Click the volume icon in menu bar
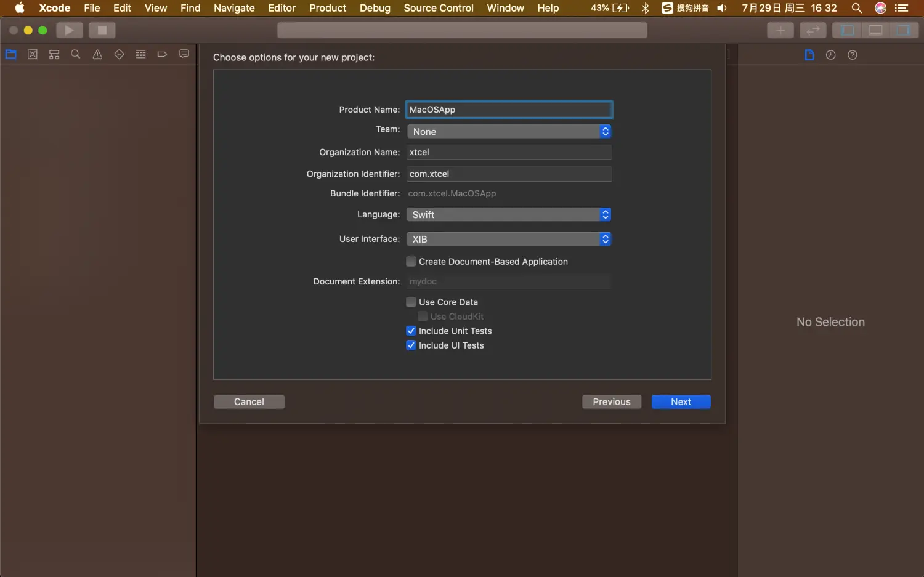924x577 pixels. pos(722,8)
